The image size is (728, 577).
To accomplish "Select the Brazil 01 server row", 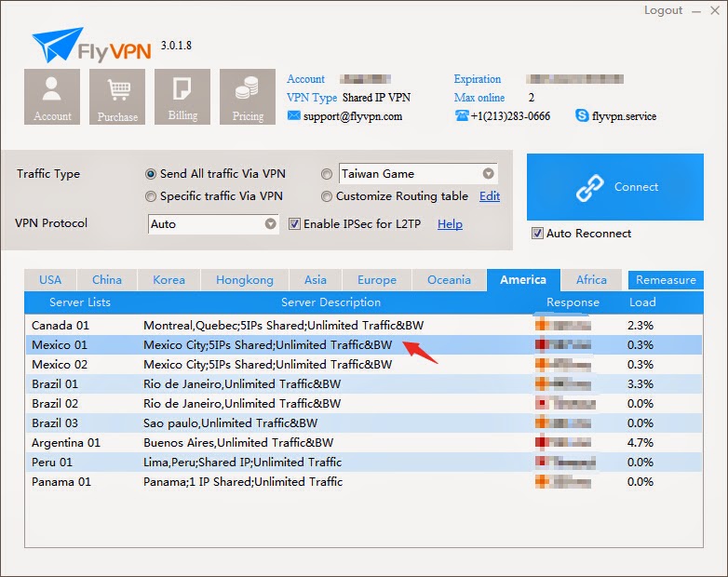I will (x=364, y=384).
